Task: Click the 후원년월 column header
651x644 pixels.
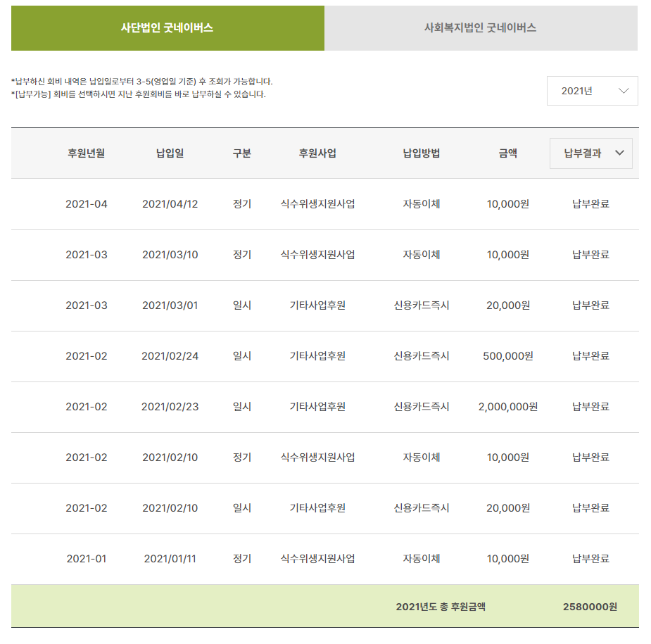Action: click(87, 153)
